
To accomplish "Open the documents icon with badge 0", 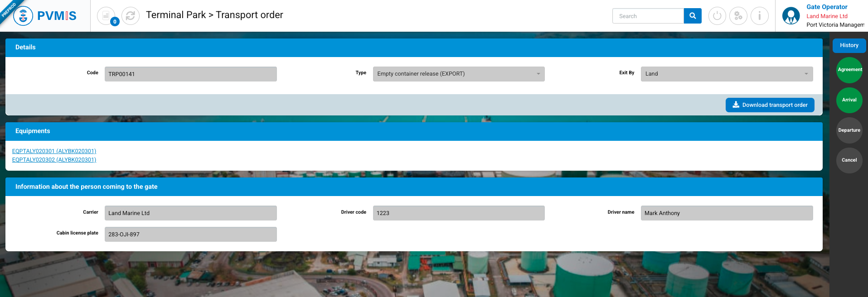I will point(106,16).
